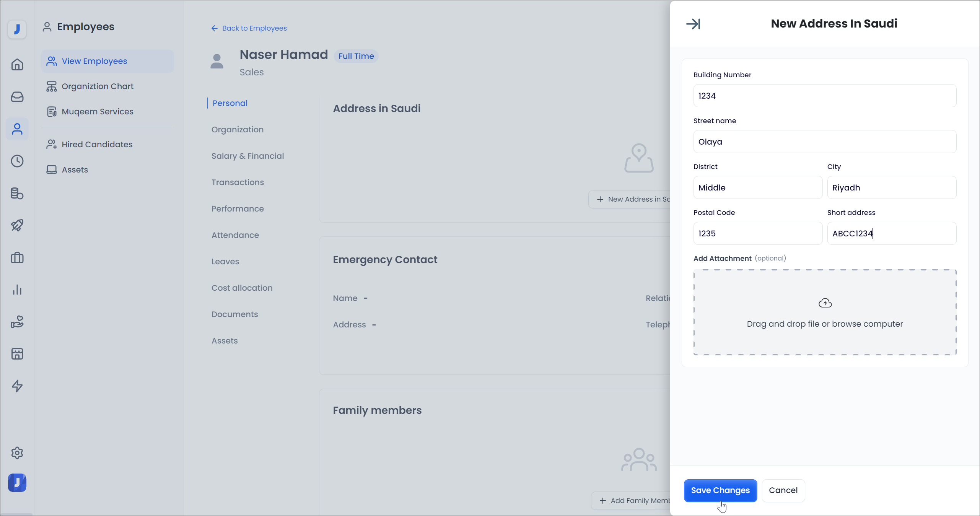Open the Inbox tray icon
This screenshot has width=980, height=516.
click(x=17, y=97)
